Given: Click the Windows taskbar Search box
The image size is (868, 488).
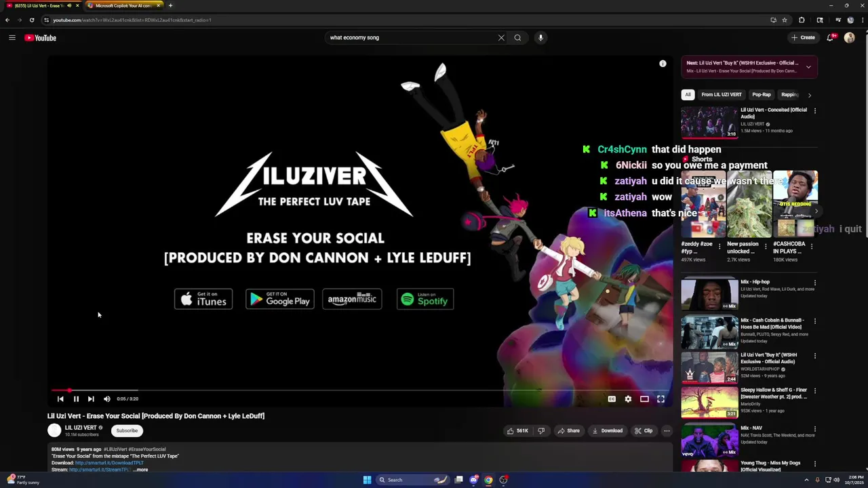Looking at the screenshot, I should [413, 480].
